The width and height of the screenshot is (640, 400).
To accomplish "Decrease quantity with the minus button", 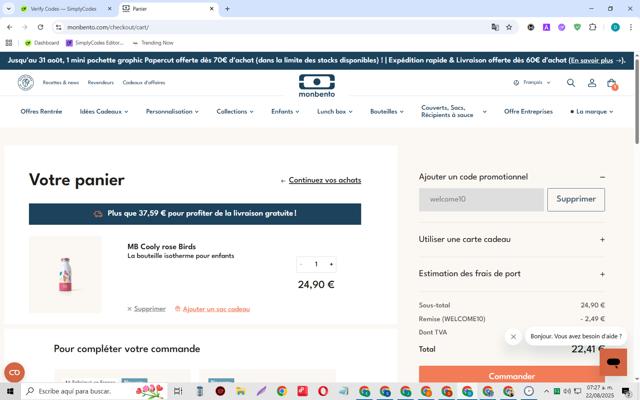I will [301, 264].
